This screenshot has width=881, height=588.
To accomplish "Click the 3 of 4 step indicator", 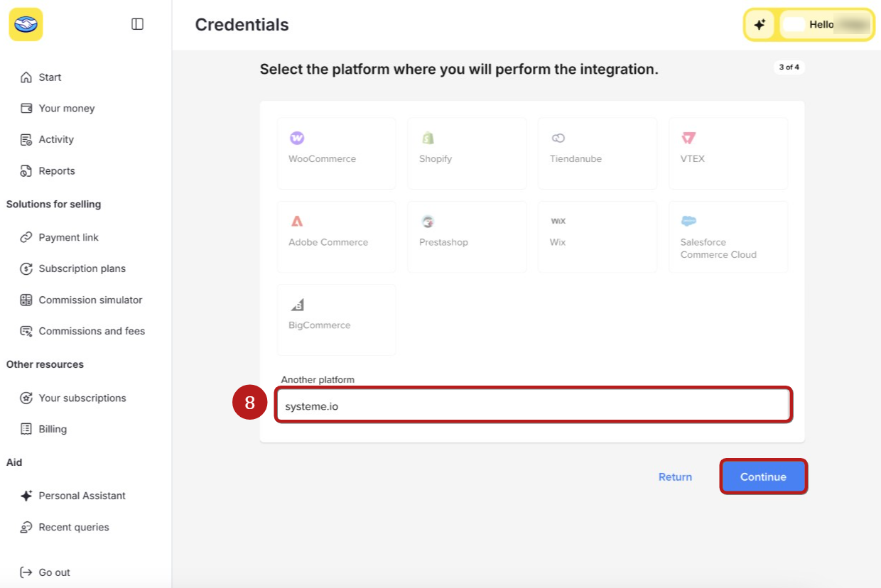I will pyautogui.click(x=789, y=67).
